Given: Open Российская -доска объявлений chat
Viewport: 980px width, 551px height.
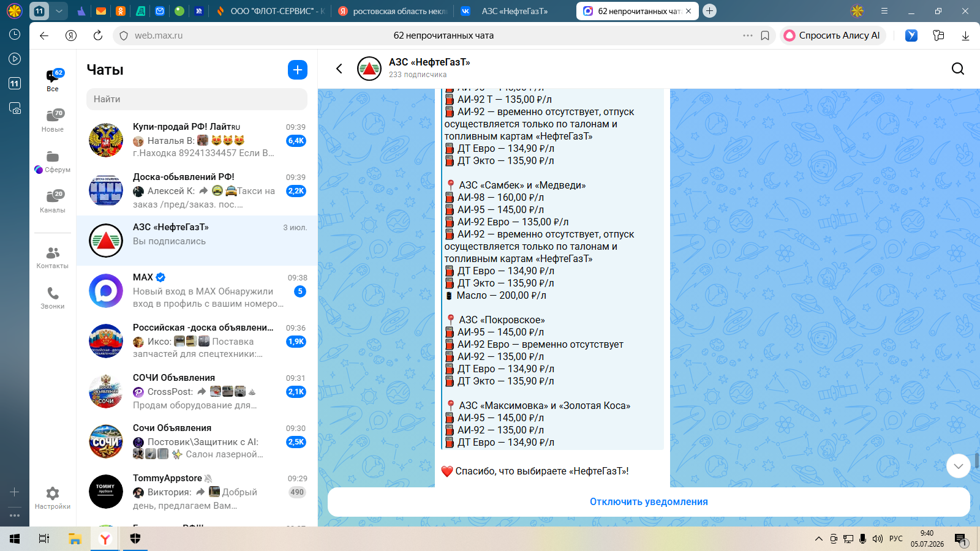Looking at the screenshot, I should 197,341.
